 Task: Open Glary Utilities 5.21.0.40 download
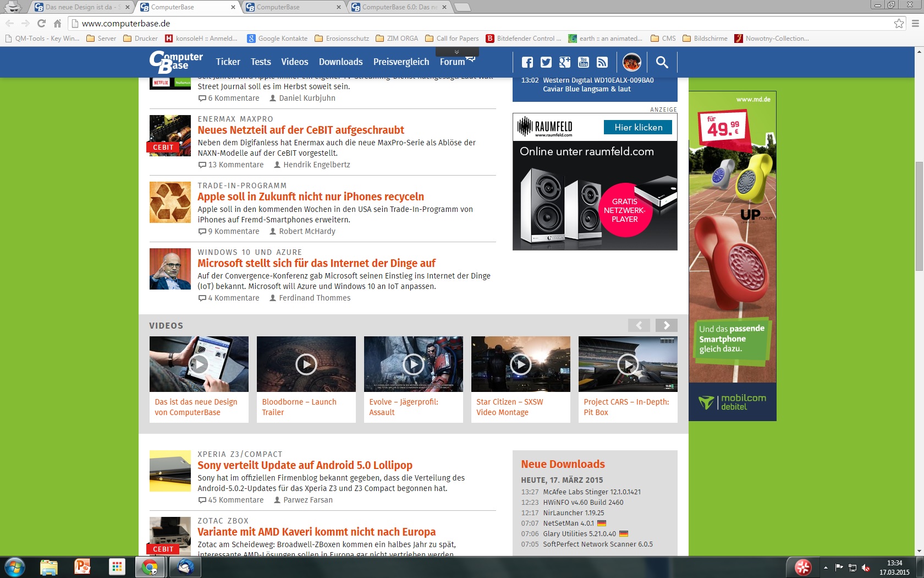tap(579, 533)
